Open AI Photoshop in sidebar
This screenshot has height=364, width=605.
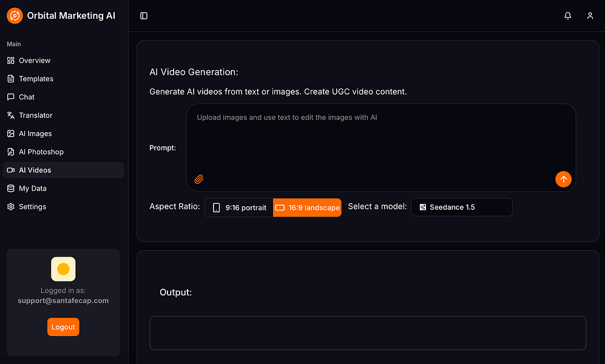point(63,152)
